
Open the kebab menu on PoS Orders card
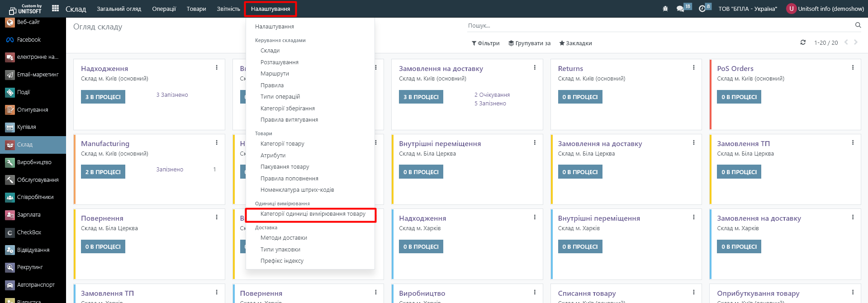click(853, 68)
